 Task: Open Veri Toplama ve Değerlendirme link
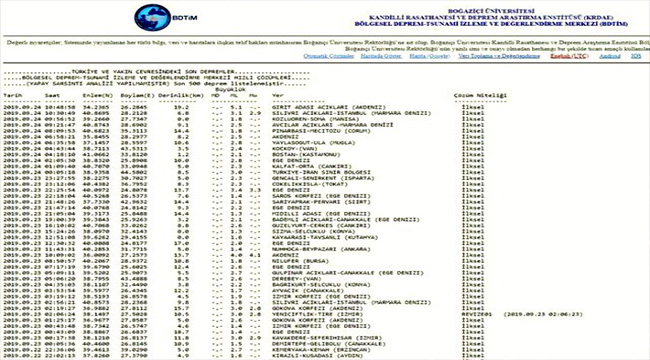[x=499, y=56]
